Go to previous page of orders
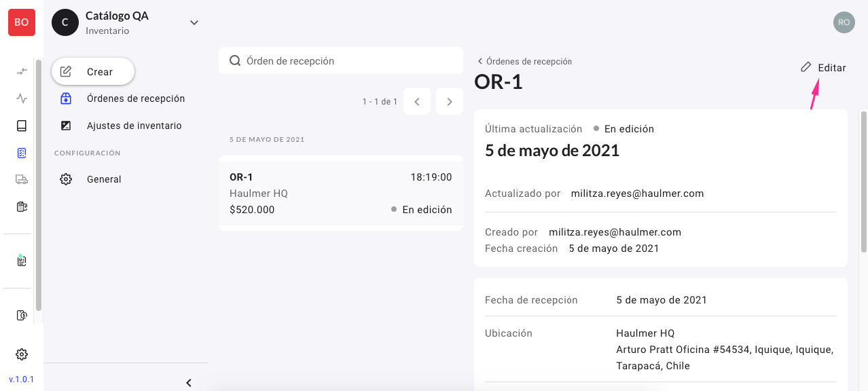Viewport: 868px width, 391px height. pyautogui.click(x=417, y=102)
